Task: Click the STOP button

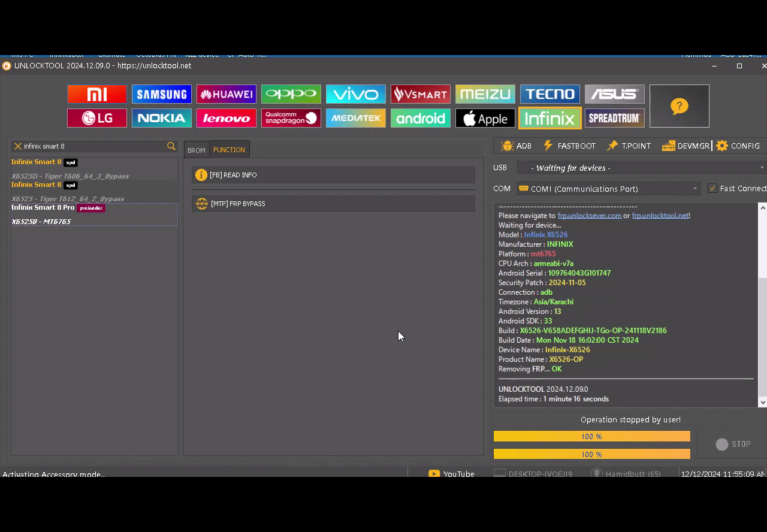Action: point(733,444)
